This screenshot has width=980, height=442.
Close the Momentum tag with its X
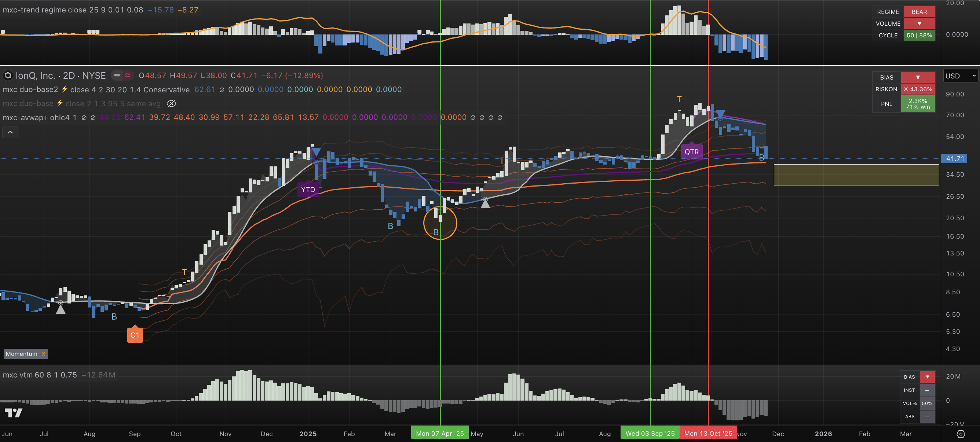pos(43,354)
